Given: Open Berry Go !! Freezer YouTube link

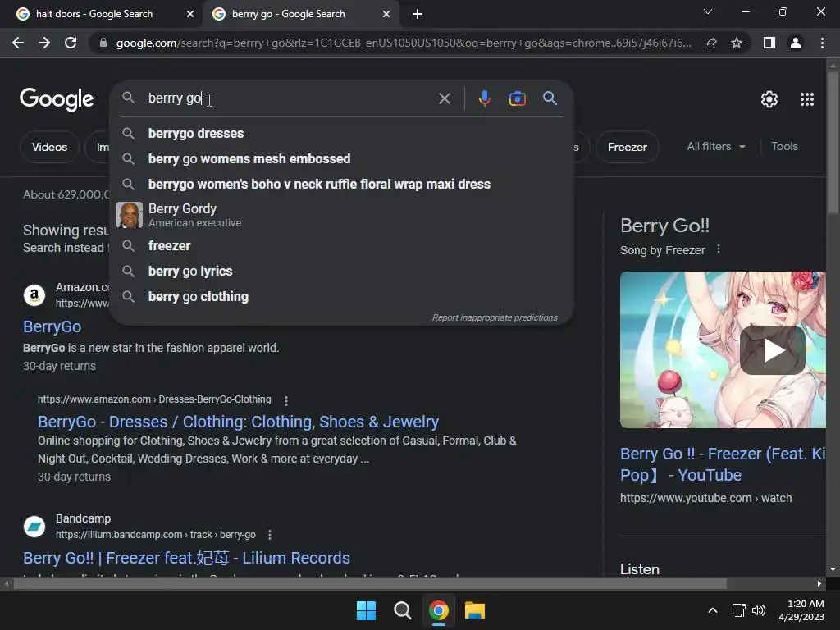Looking at the screenshot, I should [723, 464].
